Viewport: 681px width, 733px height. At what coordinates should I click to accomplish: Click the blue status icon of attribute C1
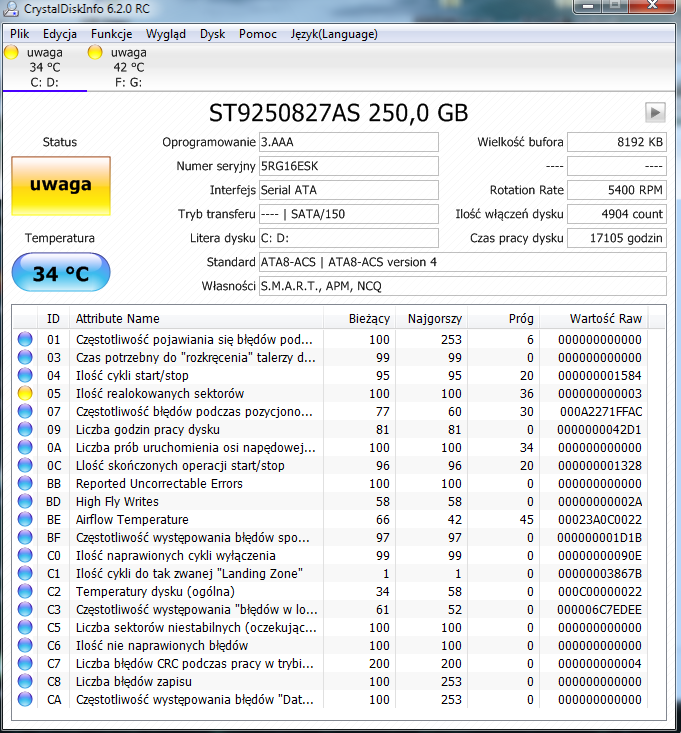point(25,573)
